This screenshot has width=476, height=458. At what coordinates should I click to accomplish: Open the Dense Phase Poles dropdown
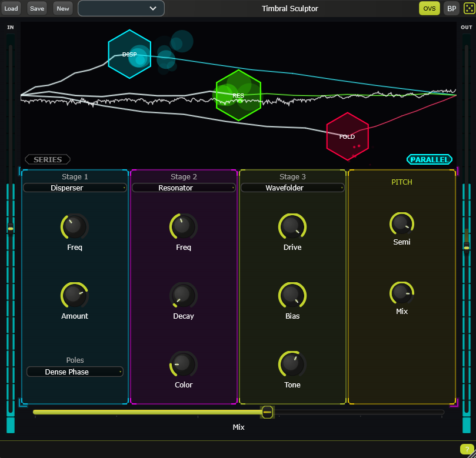[75, 372]
